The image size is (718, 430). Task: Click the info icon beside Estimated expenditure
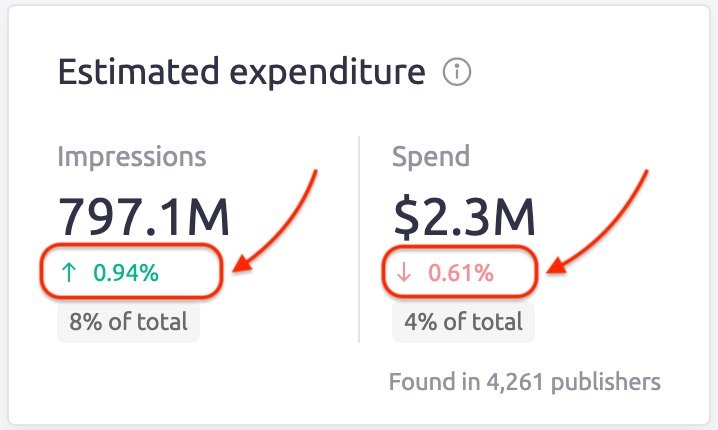(457, 73)
